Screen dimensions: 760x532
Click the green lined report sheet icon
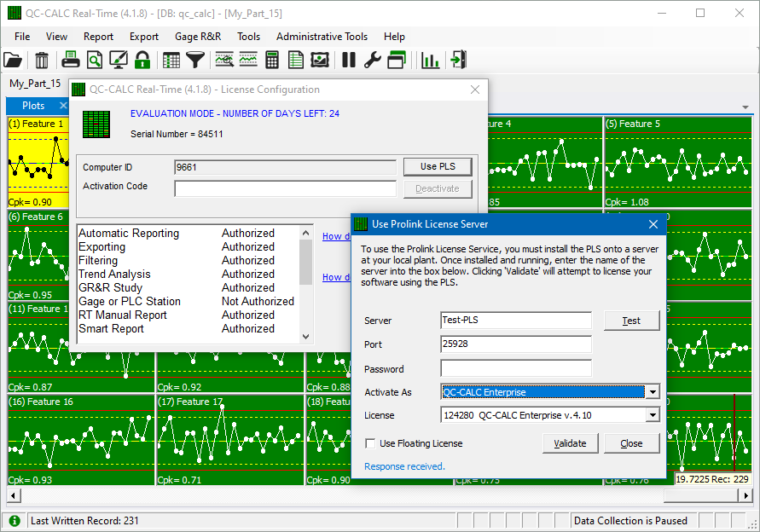click(296, 60)
